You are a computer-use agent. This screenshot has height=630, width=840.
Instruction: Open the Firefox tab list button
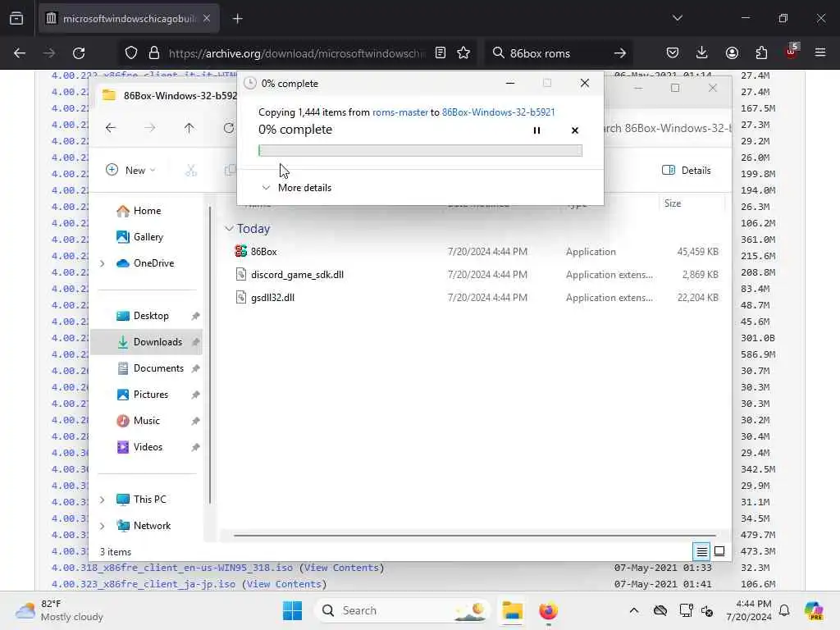(x=16, y=19)
